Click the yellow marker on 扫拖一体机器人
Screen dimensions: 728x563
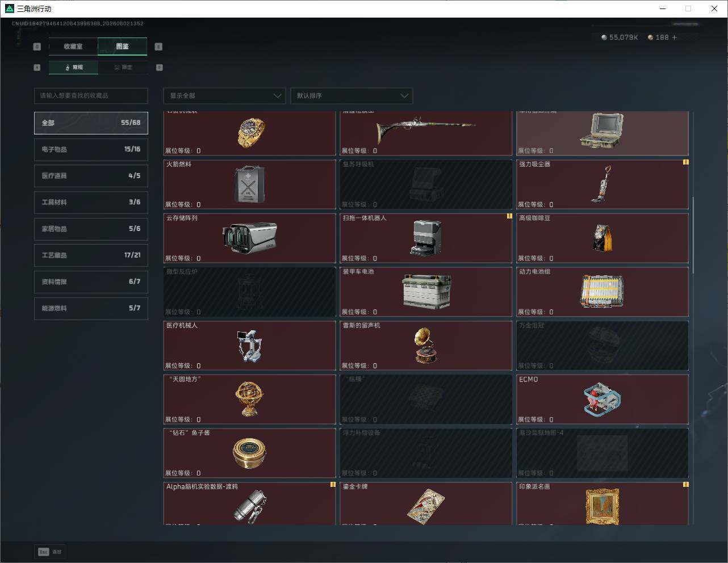coord(509,216)
